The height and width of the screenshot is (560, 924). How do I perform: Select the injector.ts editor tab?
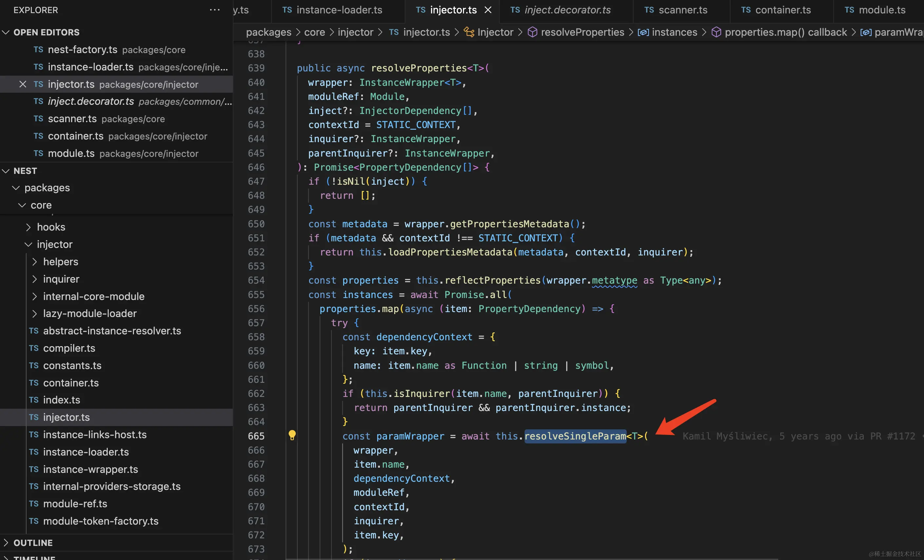(452, 10)
